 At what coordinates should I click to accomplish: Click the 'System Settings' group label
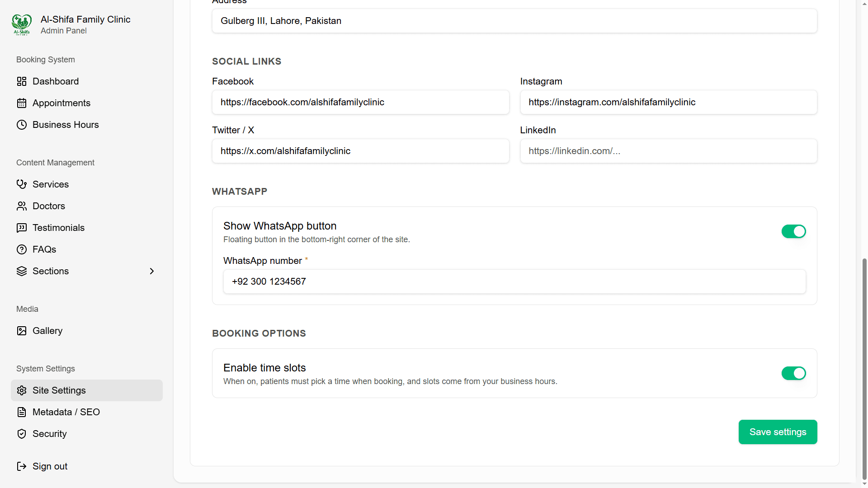click(46, 369)
